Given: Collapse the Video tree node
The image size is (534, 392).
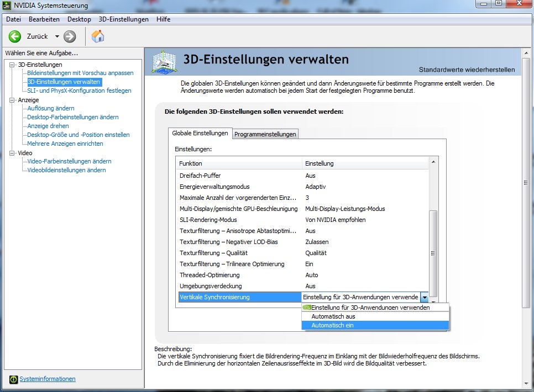Looking at the screenshot, I should 12,153.
